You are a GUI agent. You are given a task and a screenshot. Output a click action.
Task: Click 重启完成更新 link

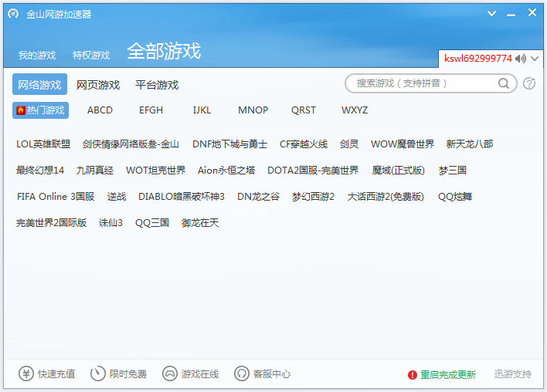(448, 374)
